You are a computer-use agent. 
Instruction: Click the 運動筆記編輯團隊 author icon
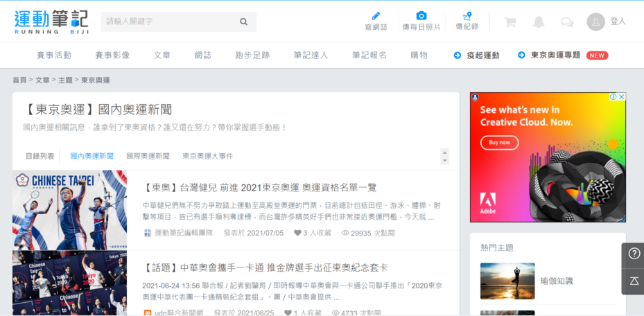[x=148, y=233]
